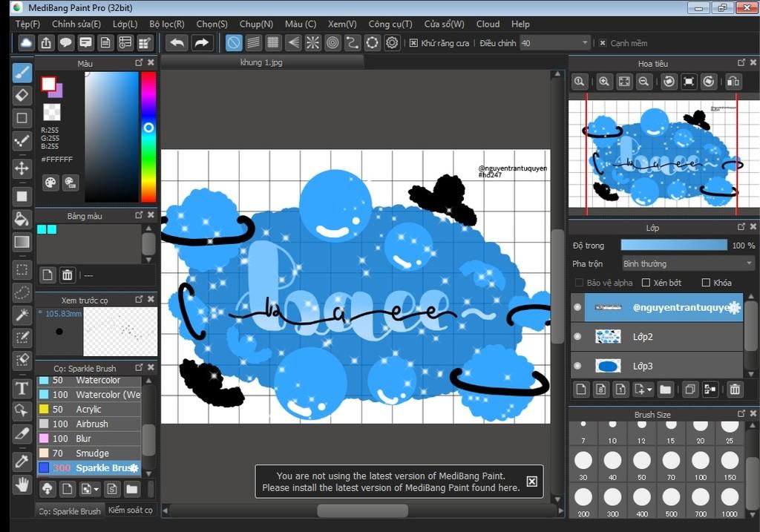Add a new layer folder
Image resolution: width=760 pixels, height=532 pixels.
[666, 389]
